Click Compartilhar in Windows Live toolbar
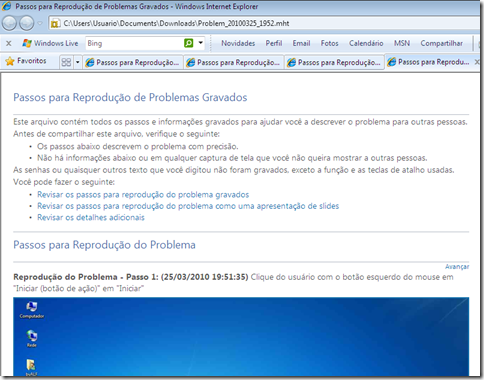This screenshot has width=484, height=380. (x=441, y=43)
